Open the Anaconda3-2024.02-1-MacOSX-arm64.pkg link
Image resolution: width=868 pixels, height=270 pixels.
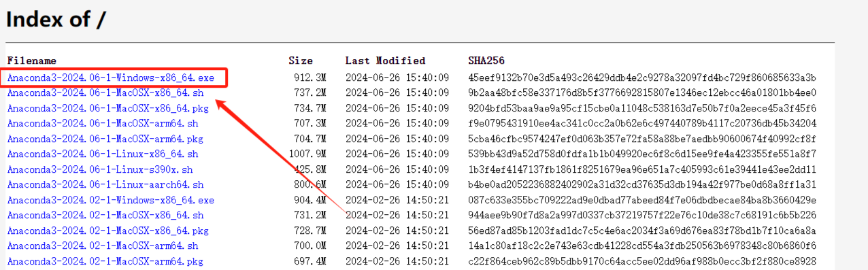coord(105,261)
